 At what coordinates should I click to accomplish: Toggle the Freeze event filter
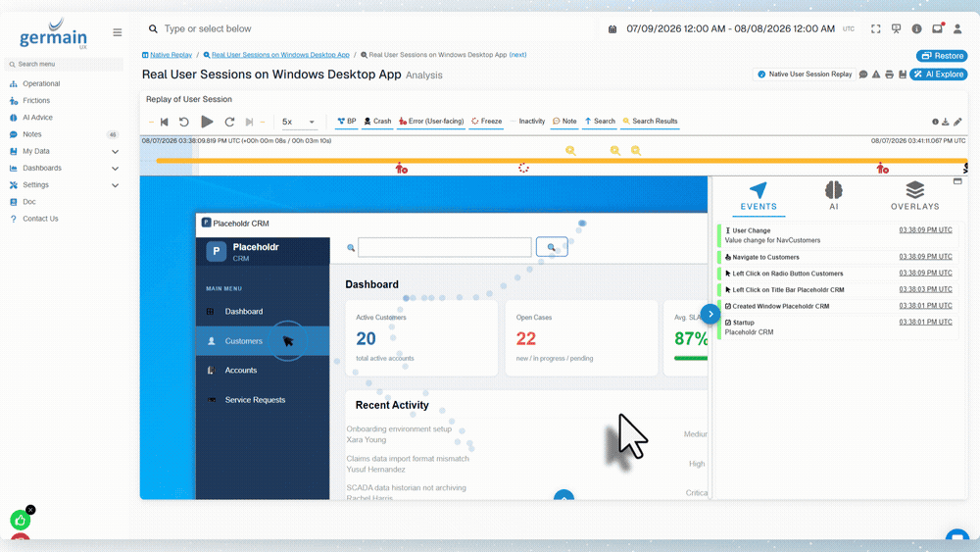click(x=487, y=122)
